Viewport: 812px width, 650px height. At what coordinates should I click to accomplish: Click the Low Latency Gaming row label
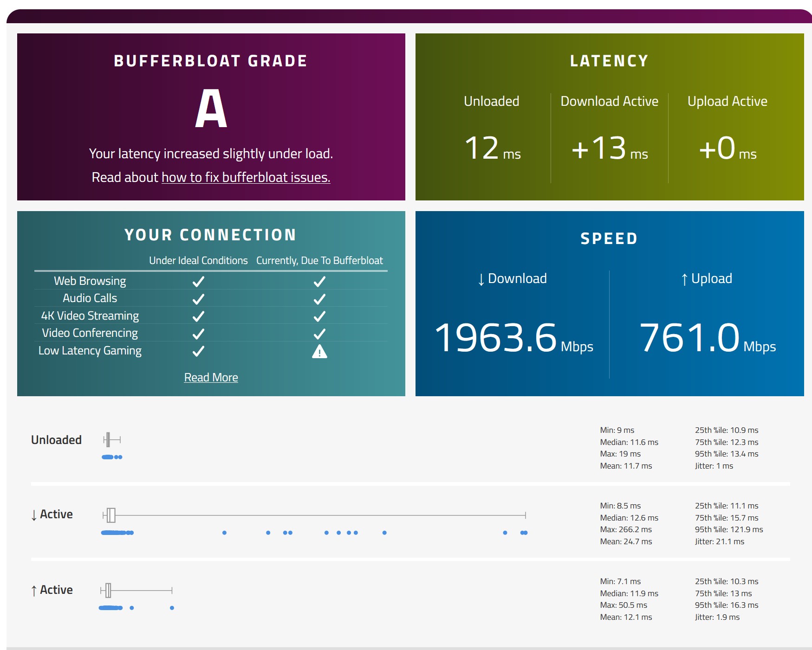pyautogui.click(x=90, y=351)
